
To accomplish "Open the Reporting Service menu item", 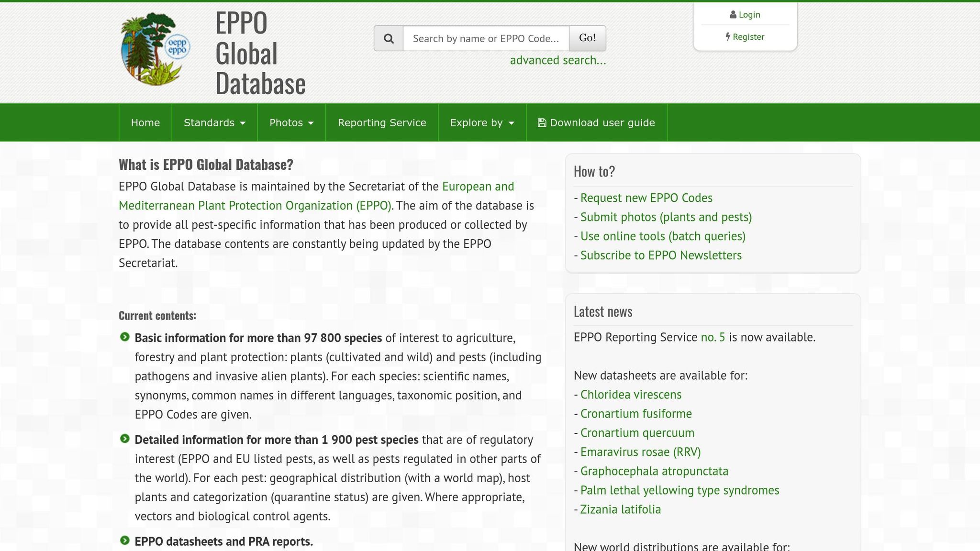I will (x=382, y=123).
